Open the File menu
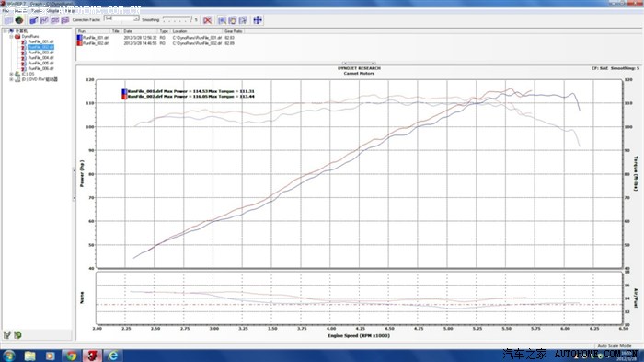Viewport: 644px width, 362px height. [x=6, y=11]
